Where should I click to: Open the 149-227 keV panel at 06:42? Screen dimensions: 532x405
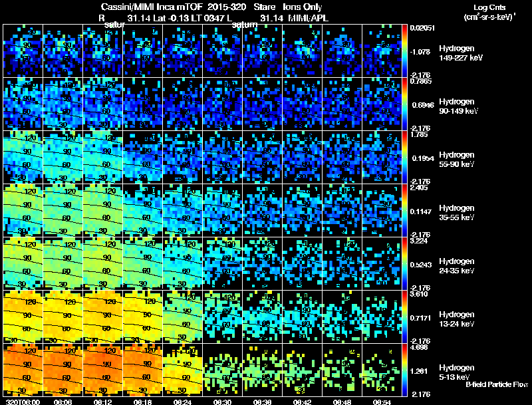[303, 51]
